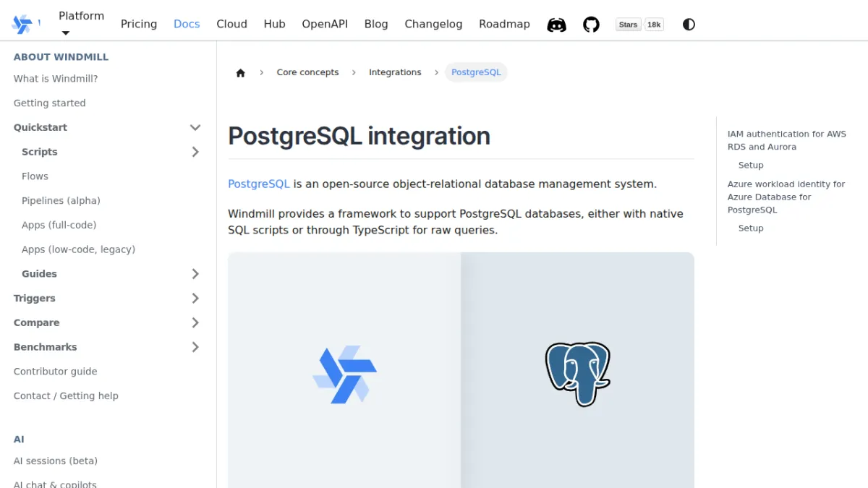Open Apps (full-code) in sidebar
868x488 pixels.
pos(59,225)
